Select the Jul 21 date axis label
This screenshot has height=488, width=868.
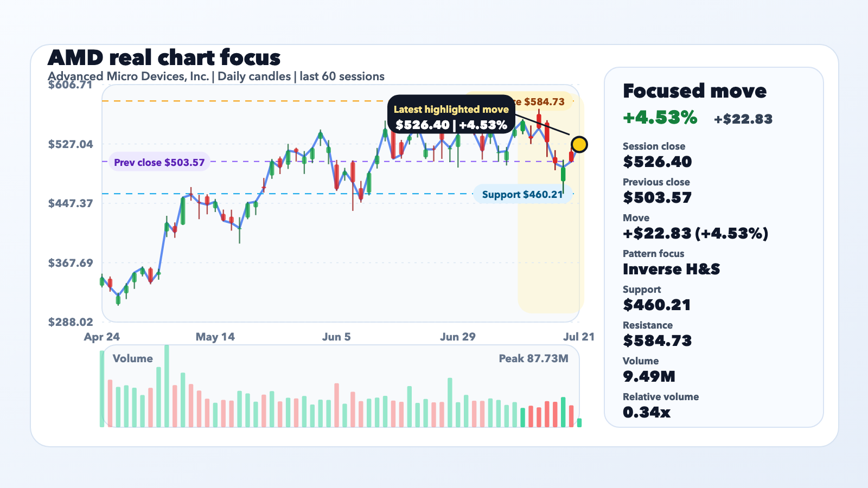click(x=579, y=337)
